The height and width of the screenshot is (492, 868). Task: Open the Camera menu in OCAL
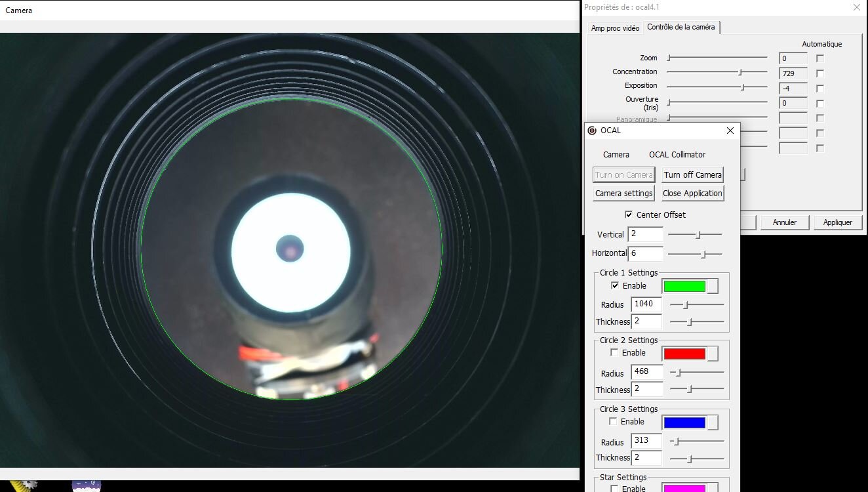(x=616, y=155)
